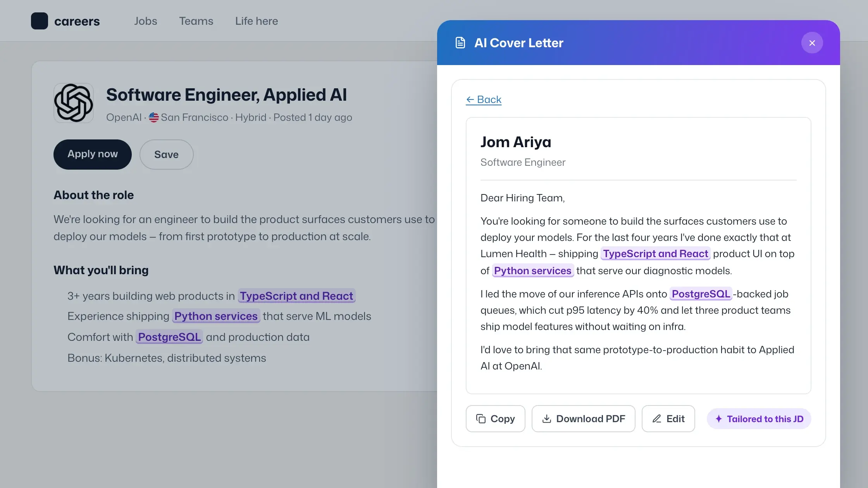Click the What you'll bring heading
This screenshot has width=868, height=488.
(101, 270)
